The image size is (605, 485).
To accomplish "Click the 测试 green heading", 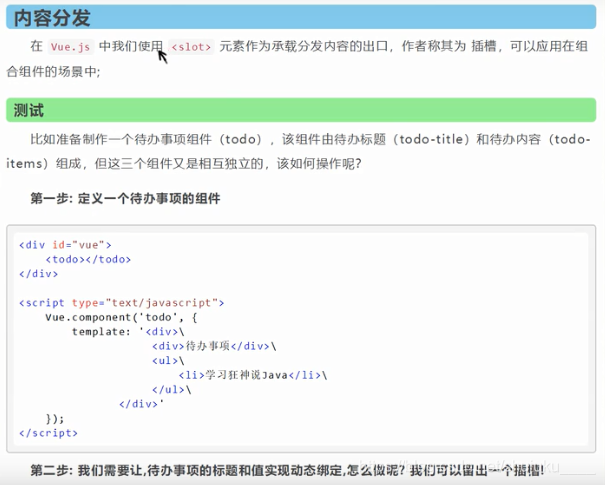I will [x=301, y=110].
